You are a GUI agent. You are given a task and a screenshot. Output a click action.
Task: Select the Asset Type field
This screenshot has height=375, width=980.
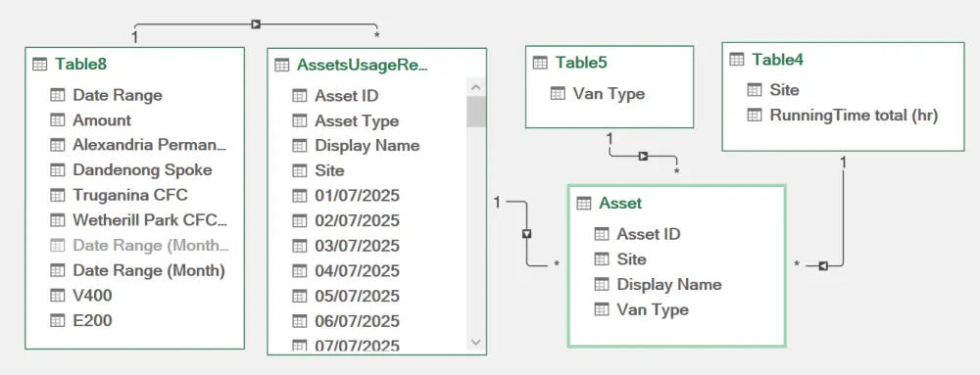pyautogui.click(x=357, y=121)
